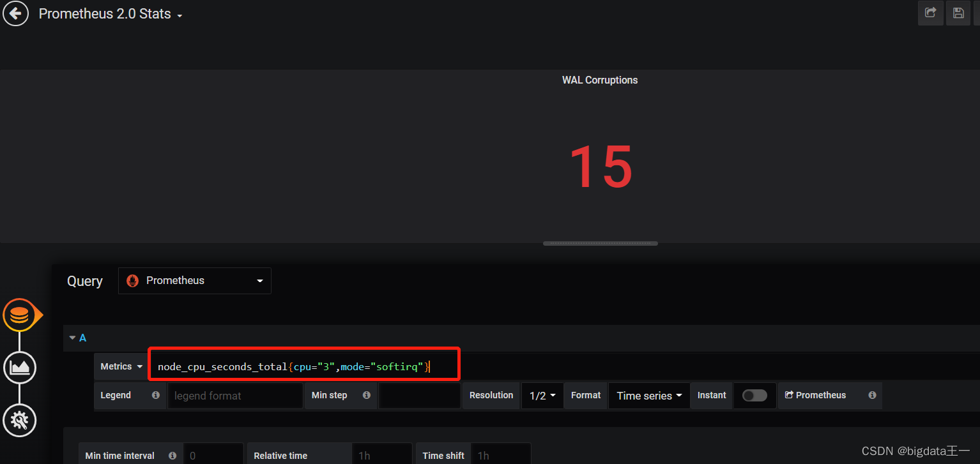Click the Relative time input
Viewport: 980px width, 464px height.
[x=381, y=454]
